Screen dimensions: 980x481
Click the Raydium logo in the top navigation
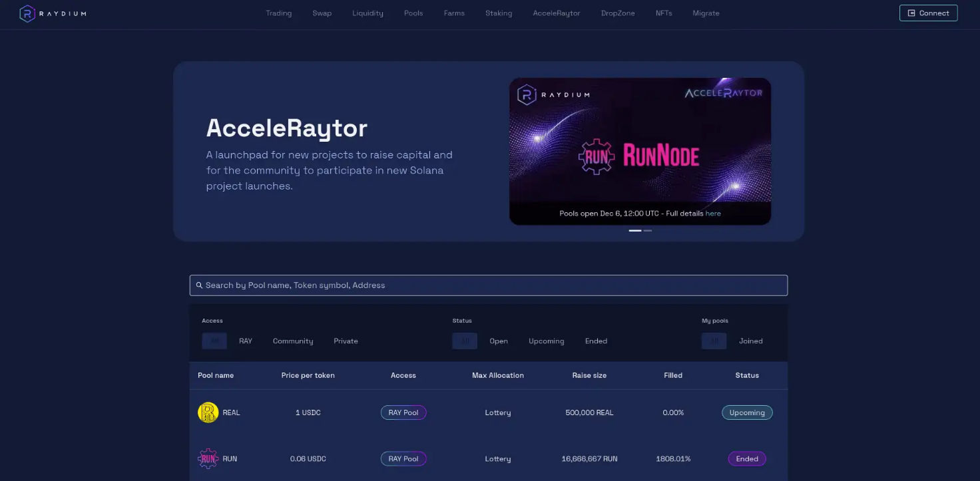[x=27, y=13]
